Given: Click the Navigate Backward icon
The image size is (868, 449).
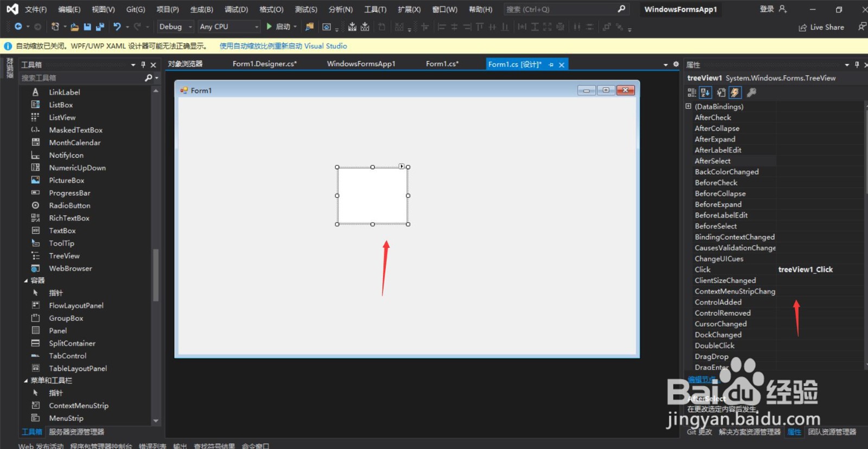Looking at the screenshot, I should point(18,27).
